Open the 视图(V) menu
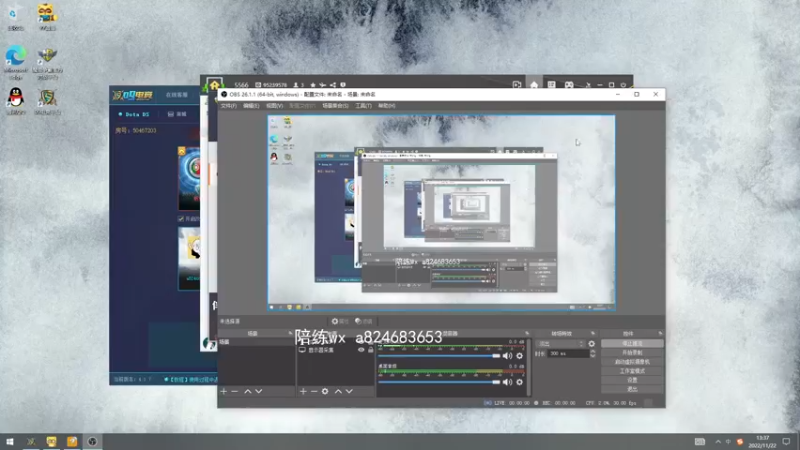 [274, 106]
